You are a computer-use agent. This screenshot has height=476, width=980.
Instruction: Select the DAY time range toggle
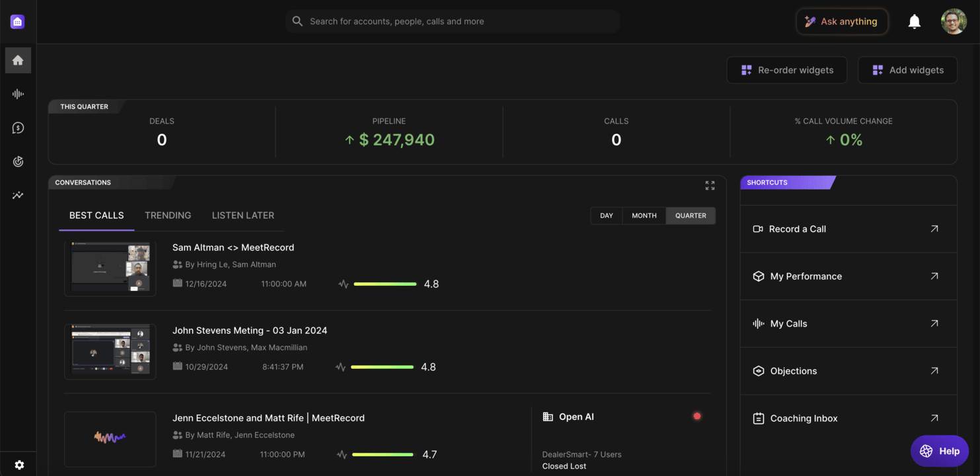pyautogui.click(x=606, y=216)
